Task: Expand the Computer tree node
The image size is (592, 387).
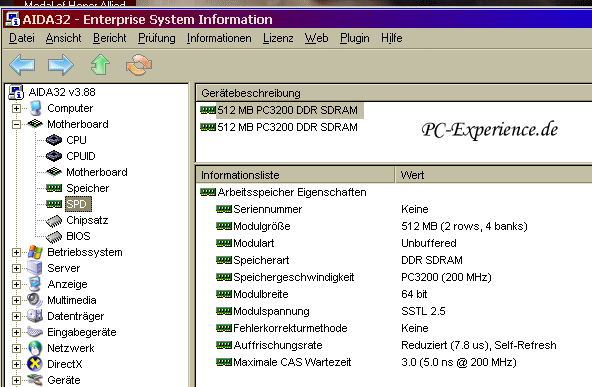Action: tap(16, 108)
